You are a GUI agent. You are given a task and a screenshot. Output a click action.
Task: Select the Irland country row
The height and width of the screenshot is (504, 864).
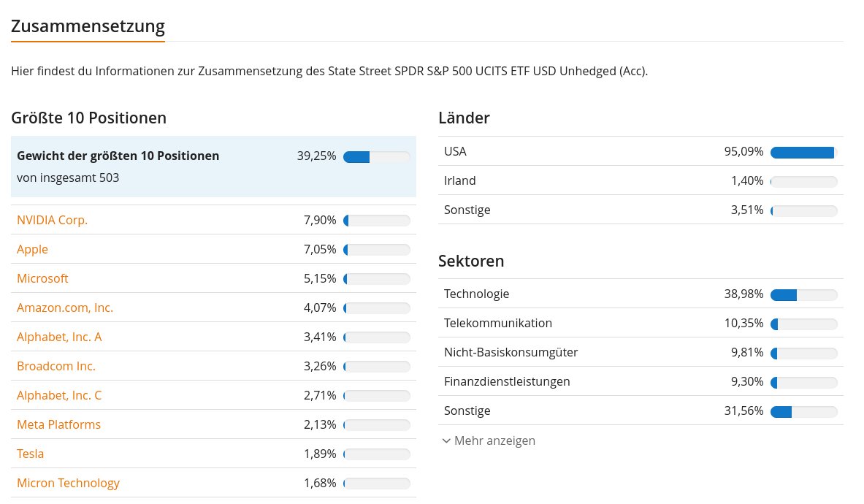[x=641, y=180]
